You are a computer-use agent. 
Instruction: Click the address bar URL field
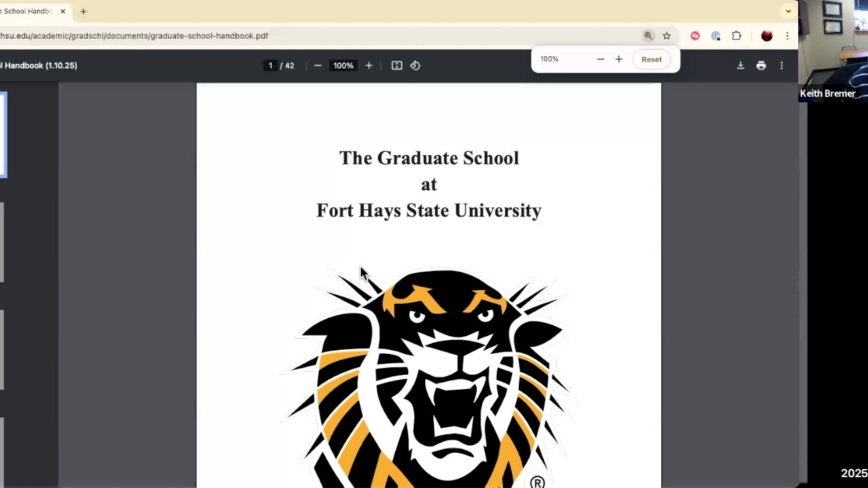coord(319,36)
